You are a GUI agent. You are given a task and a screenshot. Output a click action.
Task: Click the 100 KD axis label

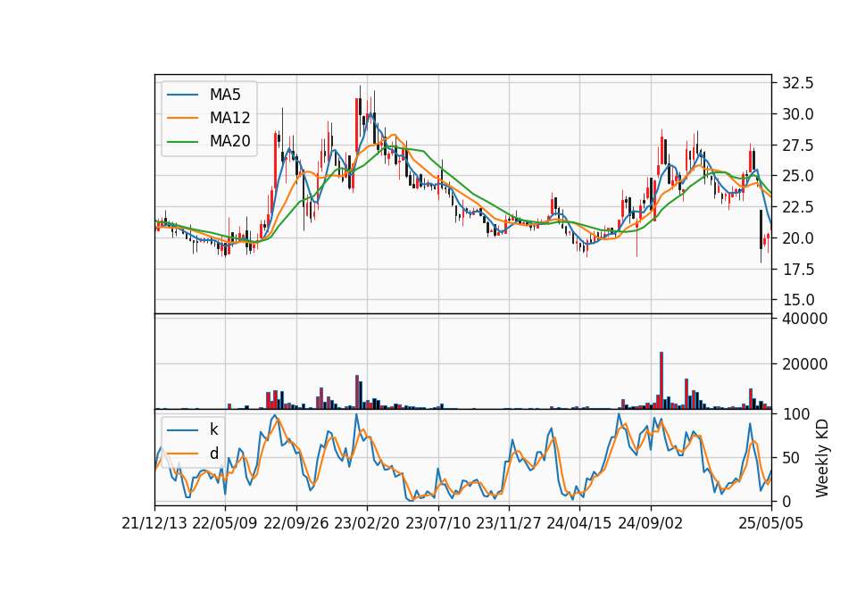click(x=795, y=414)
